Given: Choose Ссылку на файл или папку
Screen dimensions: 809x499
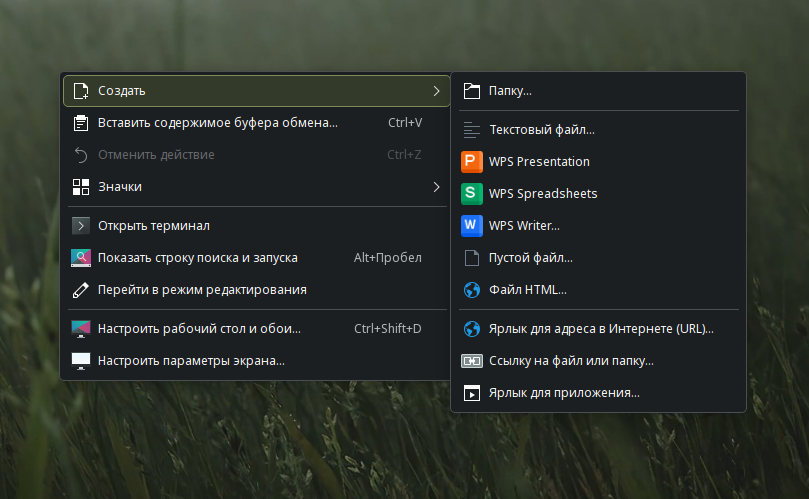Looking at the screenshot, I should [571, 361].
